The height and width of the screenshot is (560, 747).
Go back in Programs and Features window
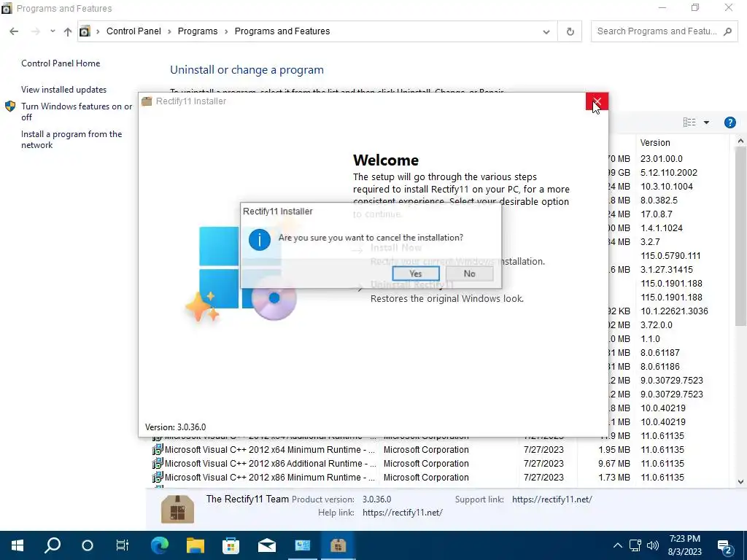tap(14, 31)
